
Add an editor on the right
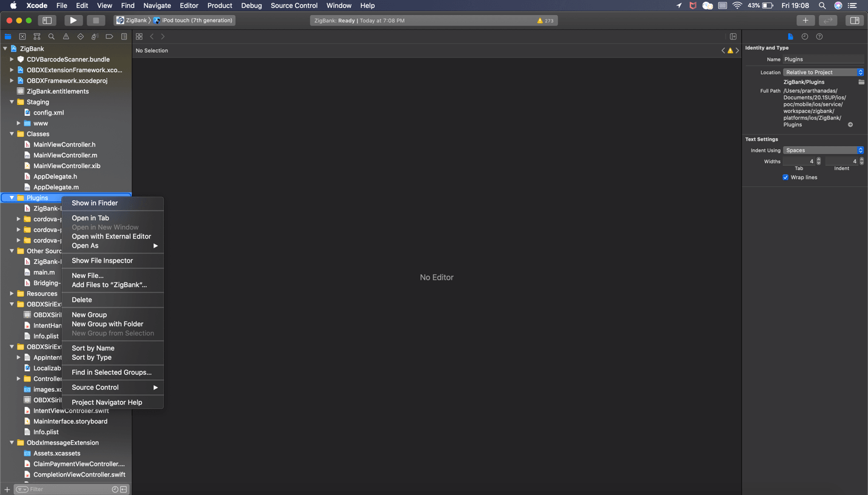(x=733, y=36)
